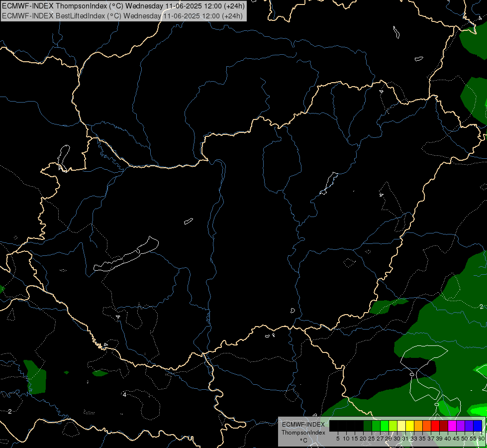This screenshot has height=448, width=487.
Task: Pick the lime 29–30 legend swatch
Action: 393,426
